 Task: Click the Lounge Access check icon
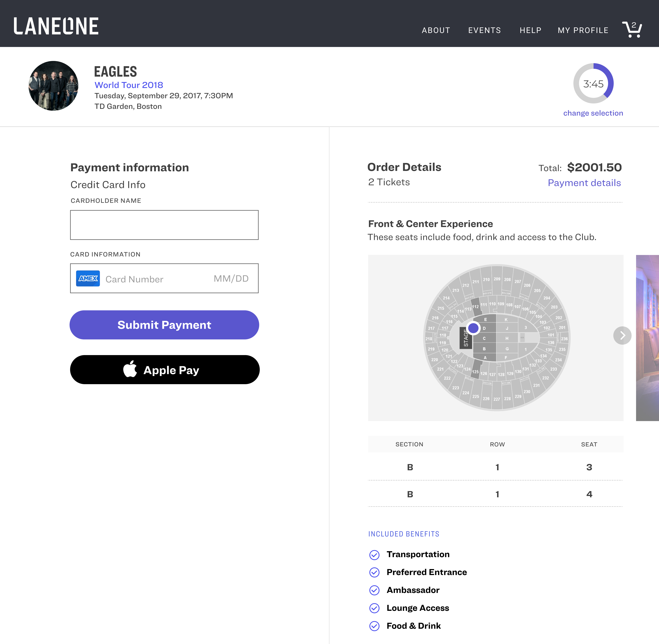[x=374, y=608]
